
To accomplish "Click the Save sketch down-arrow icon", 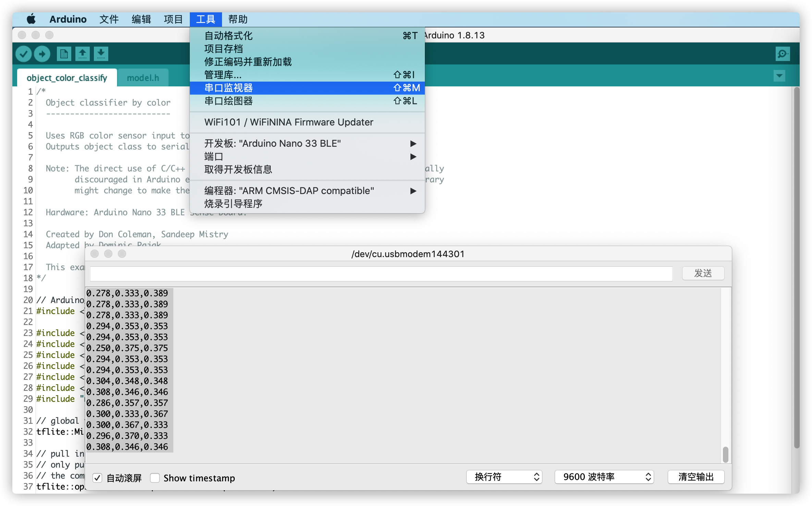I will point(101,54).
